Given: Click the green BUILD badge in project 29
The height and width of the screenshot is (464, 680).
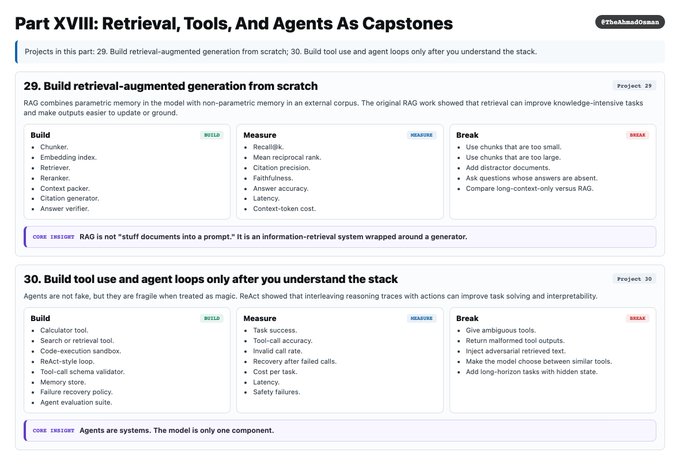Looking at the screenshot, I should coord(212,135).
